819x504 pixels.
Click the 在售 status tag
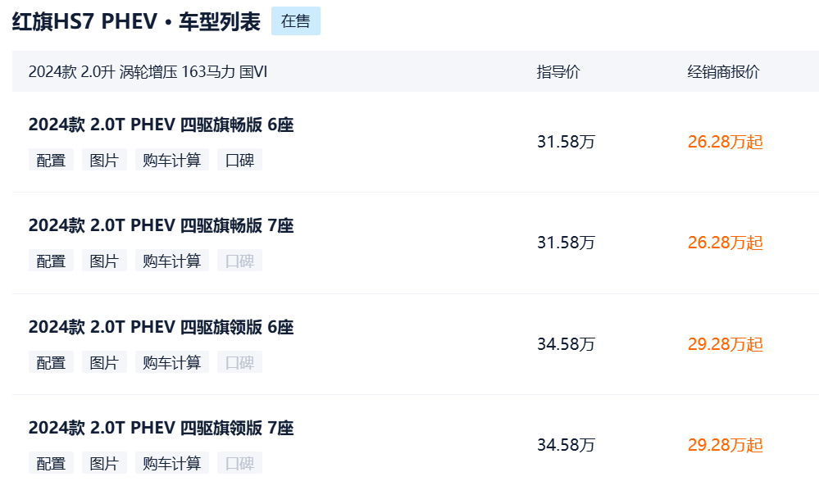295,21
